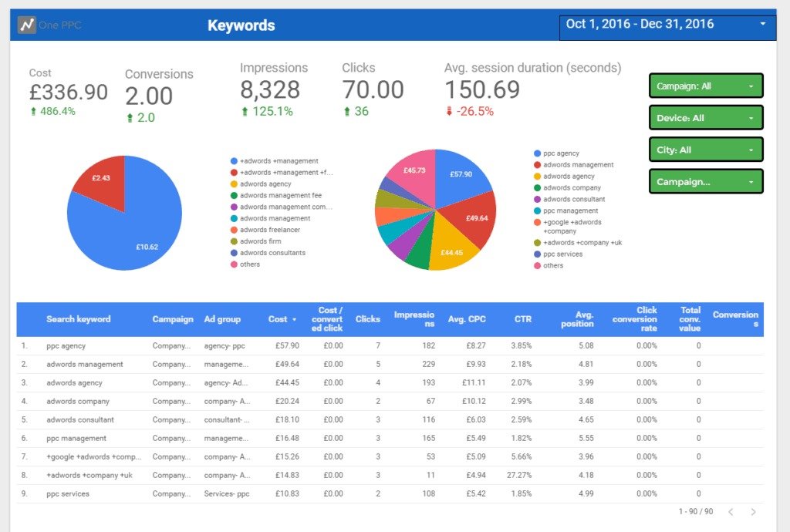Click green up arrow under Impressions value
The width and height of the screenshot is (790, 532).
245,111
